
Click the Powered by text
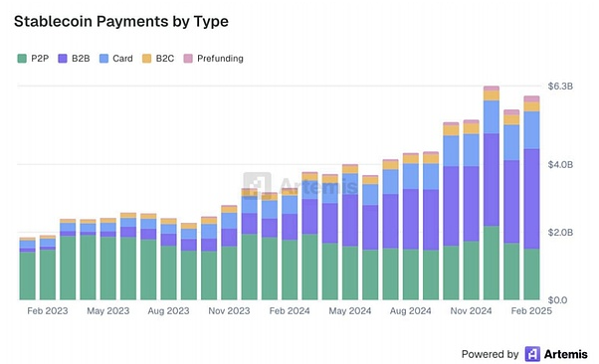click(490, 354)
